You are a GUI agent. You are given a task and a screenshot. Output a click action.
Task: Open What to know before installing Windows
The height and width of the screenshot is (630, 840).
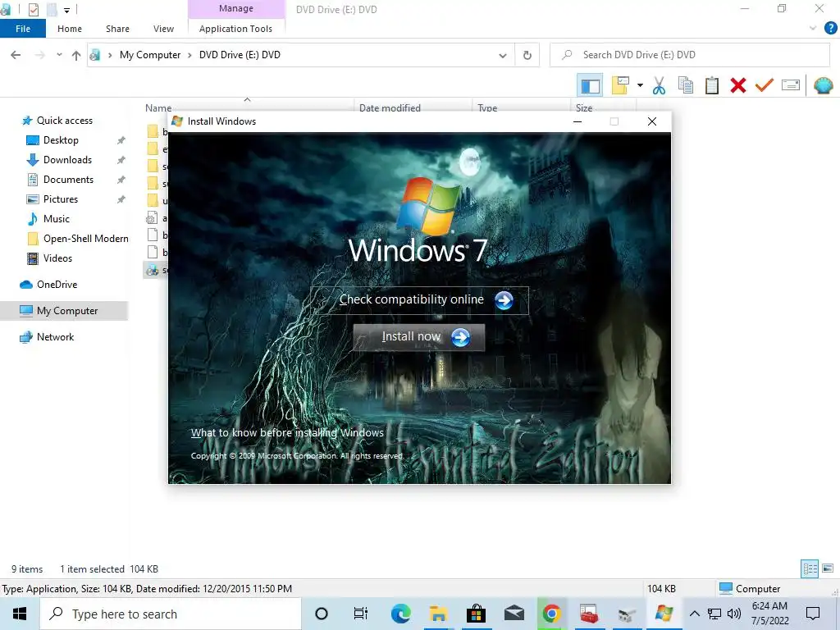(x=287, y=432)
